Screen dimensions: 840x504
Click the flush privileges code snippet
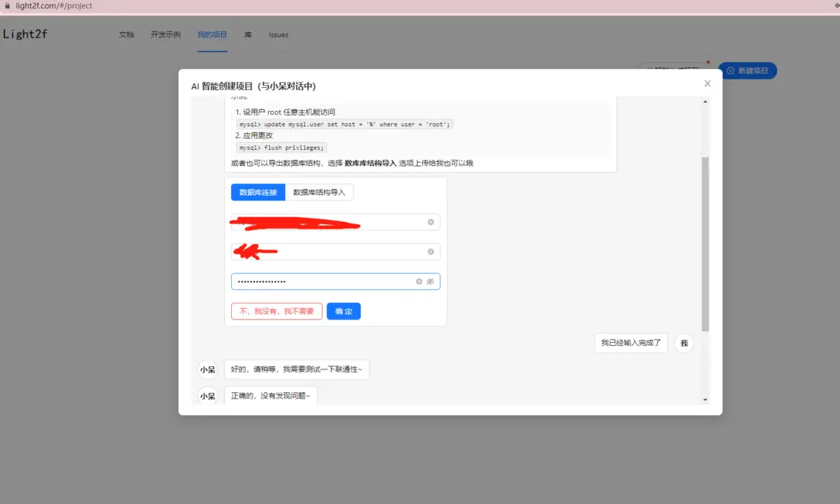tap(282, 148)
